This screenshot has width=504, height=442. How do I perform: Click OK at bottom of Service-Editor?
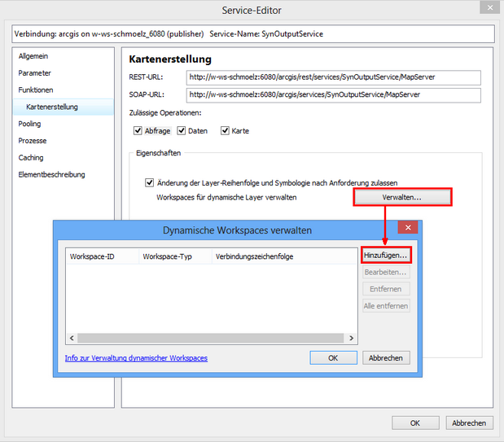[x=415, y=423]
